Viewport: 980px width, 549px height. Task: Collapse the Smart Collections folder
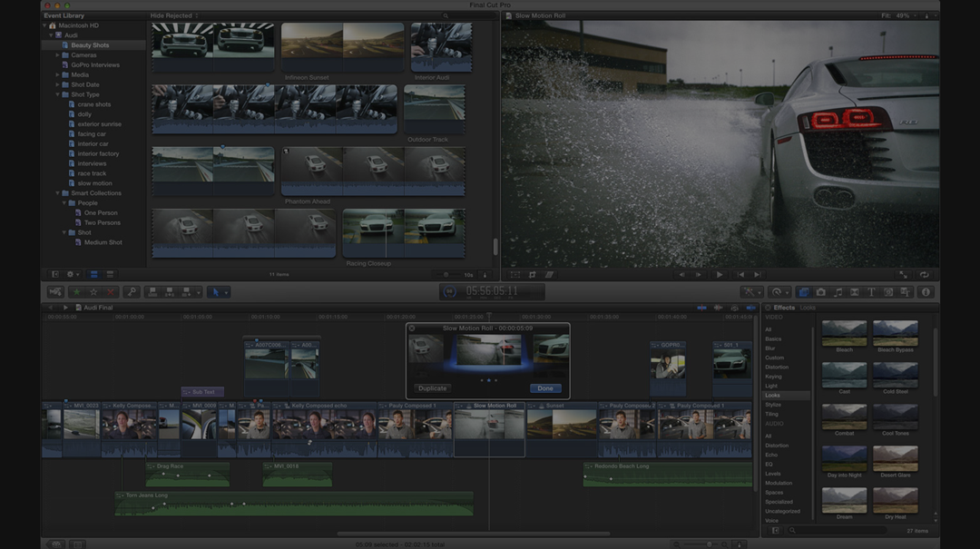tap(57, 193)
